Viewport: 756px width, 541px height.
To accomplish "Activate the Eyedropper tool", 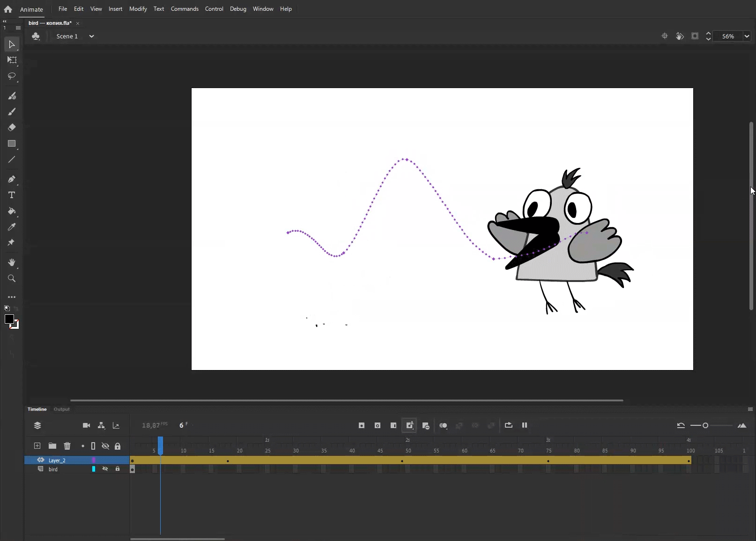I will pos(12,227).
